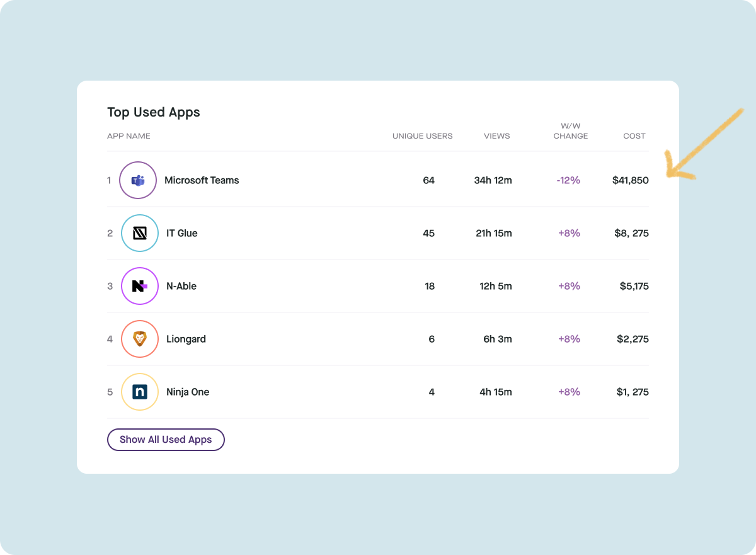
Task: Click Ninja One's unique users value 4
Action: pos(432,392)
